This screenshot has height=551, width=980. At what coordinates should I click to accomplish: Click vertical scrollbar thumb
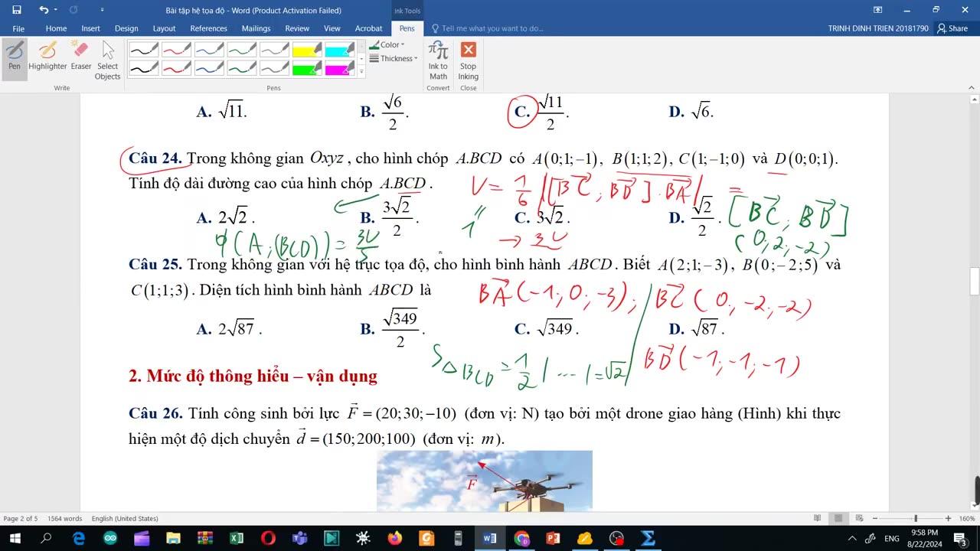(x=975, y=281)
